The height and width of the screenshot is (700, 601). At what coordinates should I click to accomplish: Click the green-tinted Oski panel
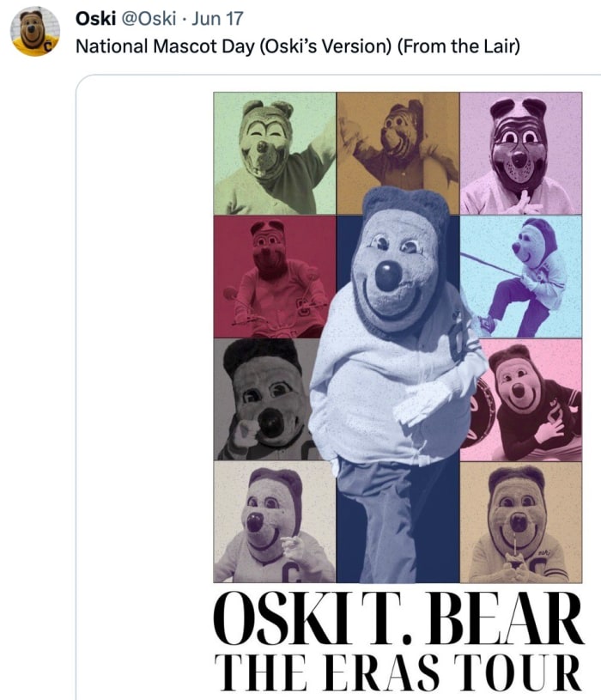(274, 152)
